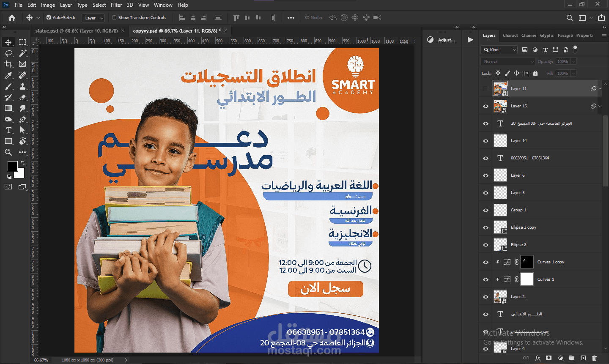Click the Home icon in options bar
This screenshot has width=609, height=364.
(12, 18)
